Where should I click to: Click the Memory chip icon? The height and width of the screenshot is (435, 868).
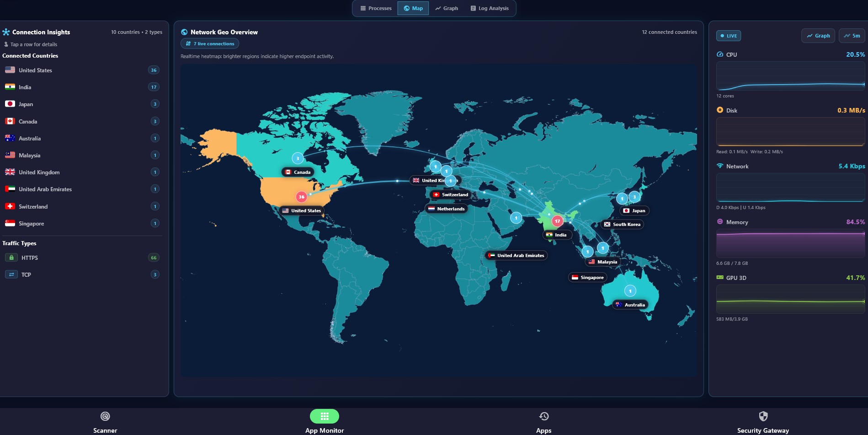720,222
